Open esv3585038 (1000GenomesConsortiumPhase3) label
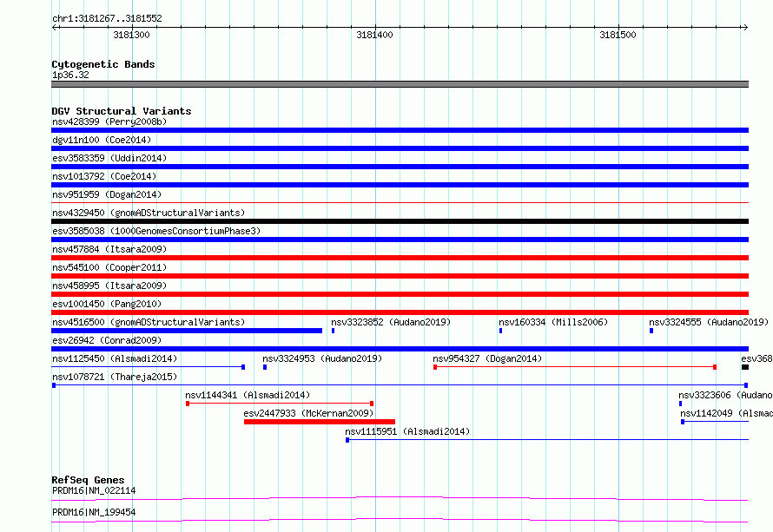 tap(156, 231)
